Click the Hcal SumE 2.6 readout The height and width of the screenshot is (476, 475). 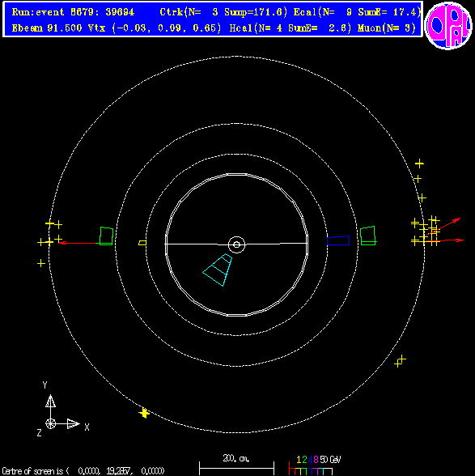[291, 28]
